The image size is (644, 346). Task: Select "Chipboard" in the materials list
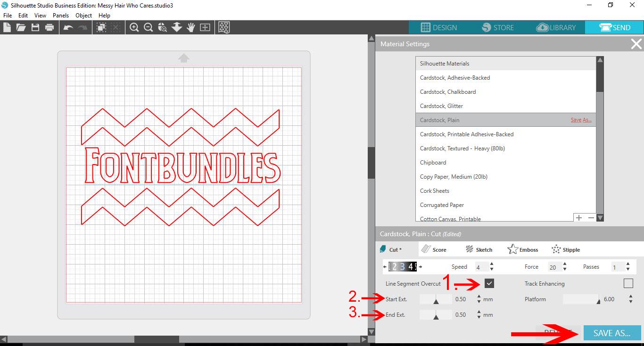click(x=506, y=163)
